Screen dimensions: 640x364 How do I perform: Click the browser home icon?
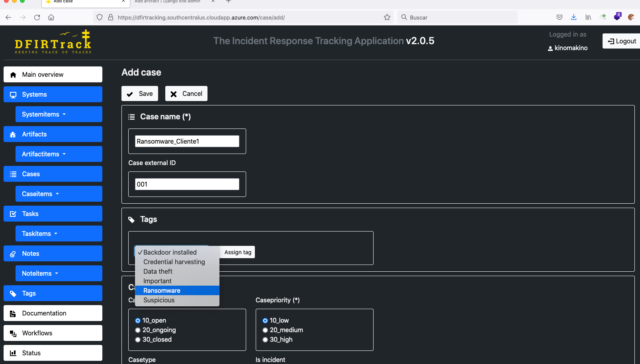(x=51, y=18)
